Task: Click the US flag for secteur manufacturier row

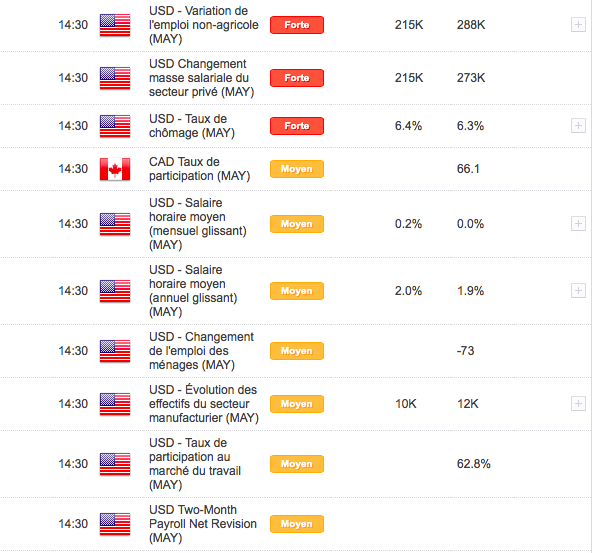Action: coord(115,404)
